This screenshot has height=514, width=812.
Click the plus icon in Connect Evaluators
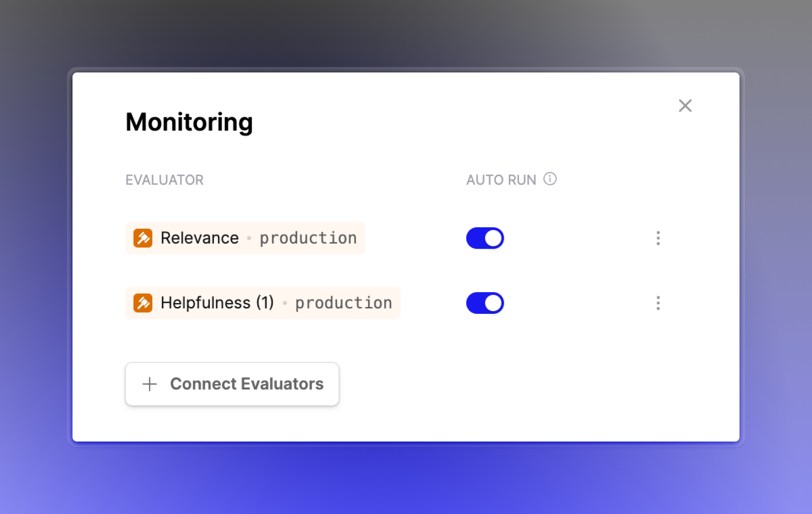150,384
